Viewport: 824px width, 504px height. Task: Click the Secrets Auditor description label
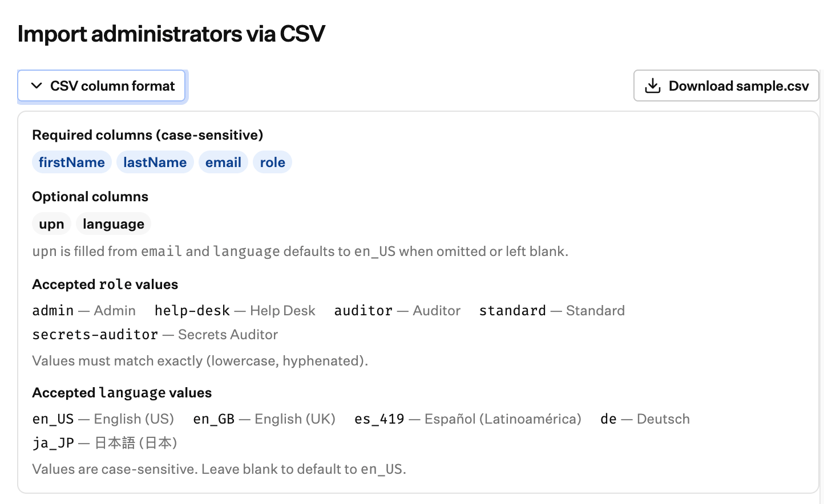(228, 335)
